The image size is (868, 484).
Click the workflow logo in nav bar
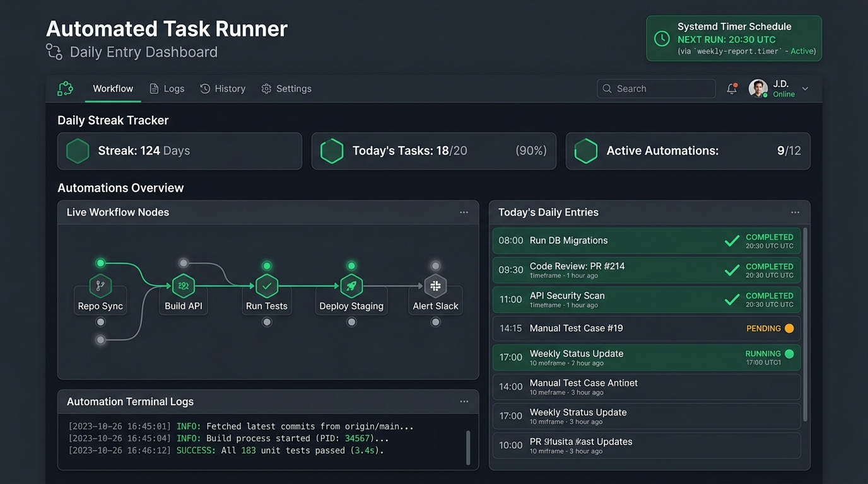point(65,89)
